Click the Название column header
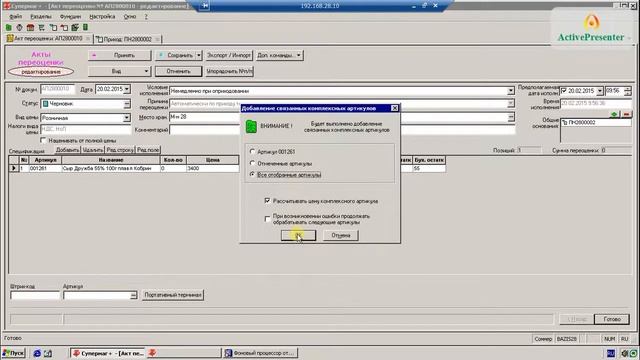This screenshot has width=640, height=360. tap(111, 160)
